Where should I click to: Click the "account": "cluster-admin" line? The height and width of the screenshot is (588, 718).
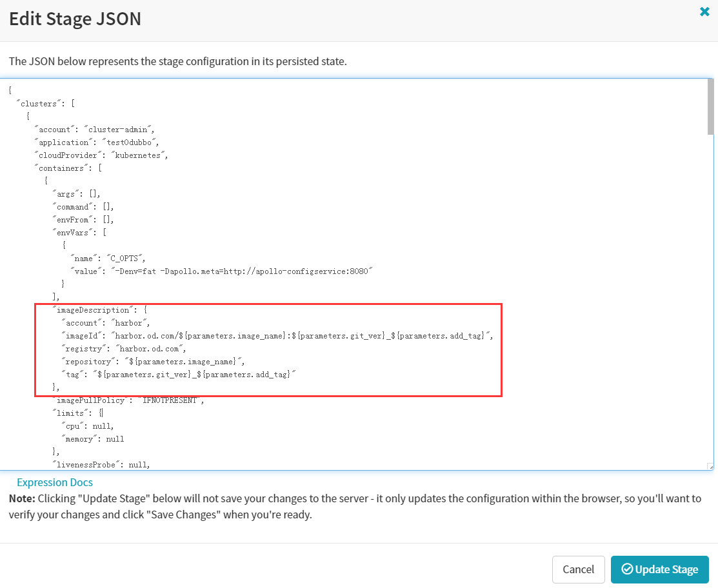[94, 130]
